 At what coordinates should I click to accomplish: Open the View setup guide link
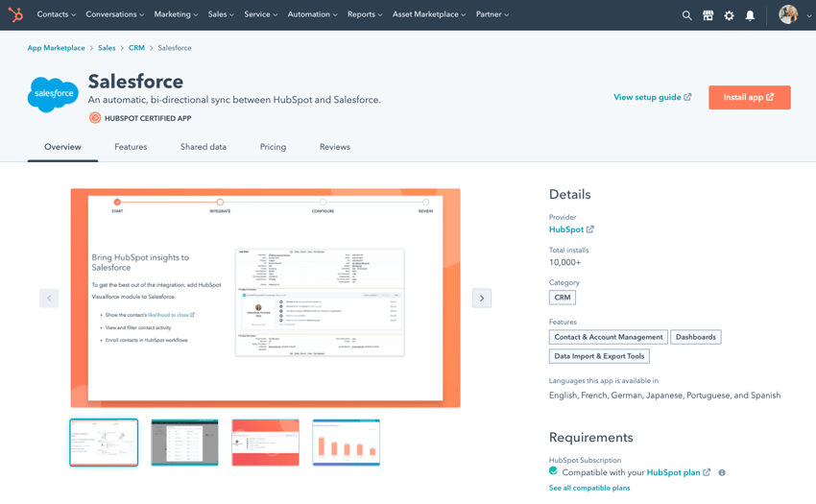[x=652, y=97]
